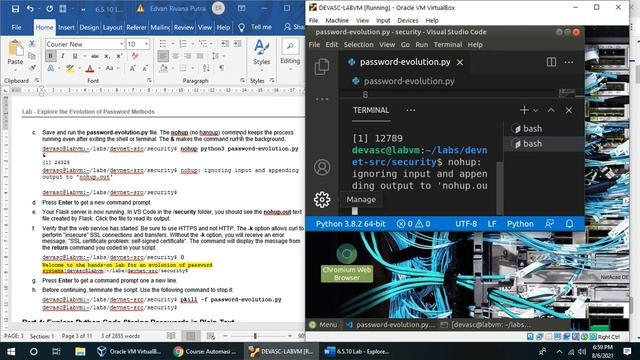Screen dimensions: 640x360
Task: Apply a numbered list
Action: [182, 44]
